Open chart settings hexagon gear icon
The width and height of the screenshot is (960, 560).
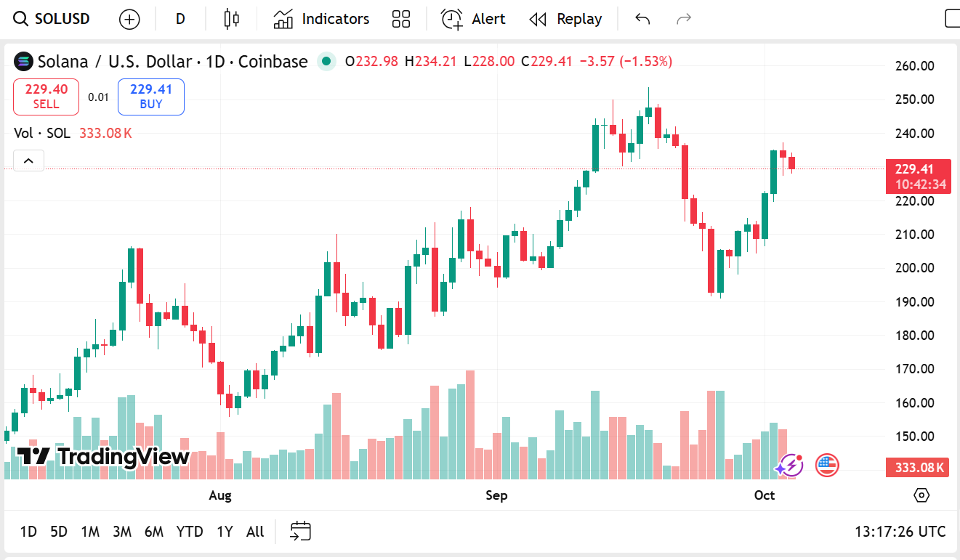coord(921,495)
